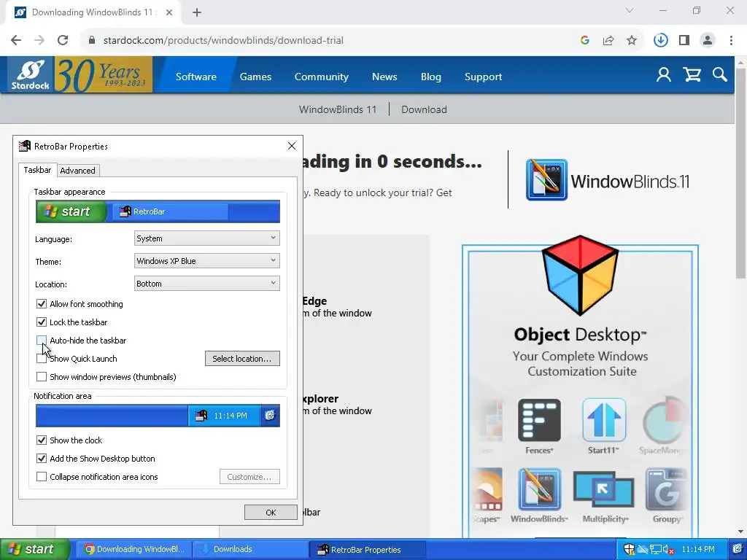Image resolution: width=747 pixels, height=560 pixels.
Task: Open the Games menu
Action: [255, 77]
